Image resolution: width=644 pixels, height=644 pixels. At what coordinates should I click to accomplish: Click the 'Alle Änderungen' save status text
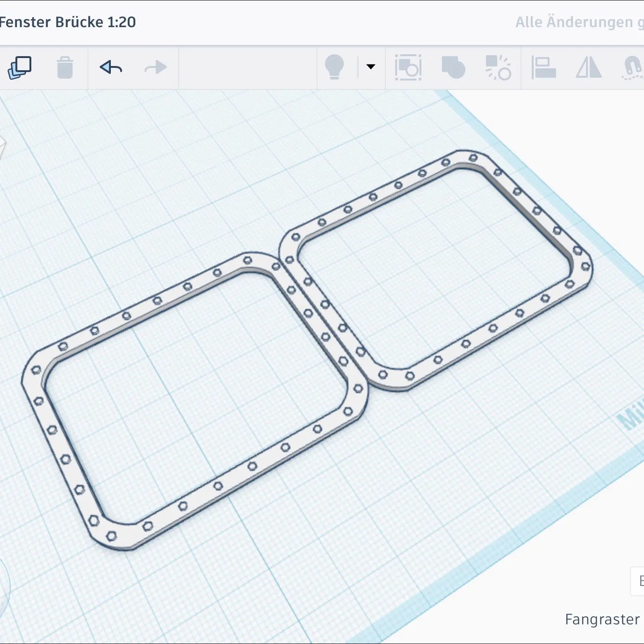(x=579, y=22)
